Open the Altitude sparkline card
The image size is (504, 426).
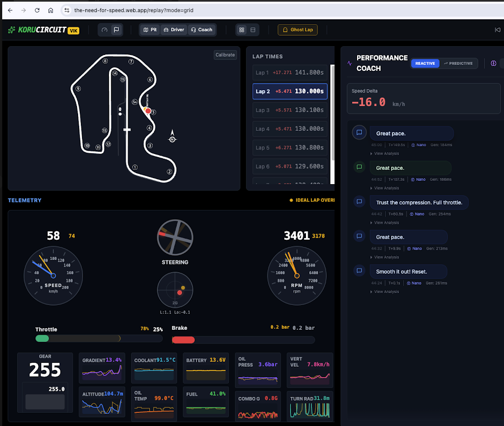pyautogui.click(x=102, y=402)
